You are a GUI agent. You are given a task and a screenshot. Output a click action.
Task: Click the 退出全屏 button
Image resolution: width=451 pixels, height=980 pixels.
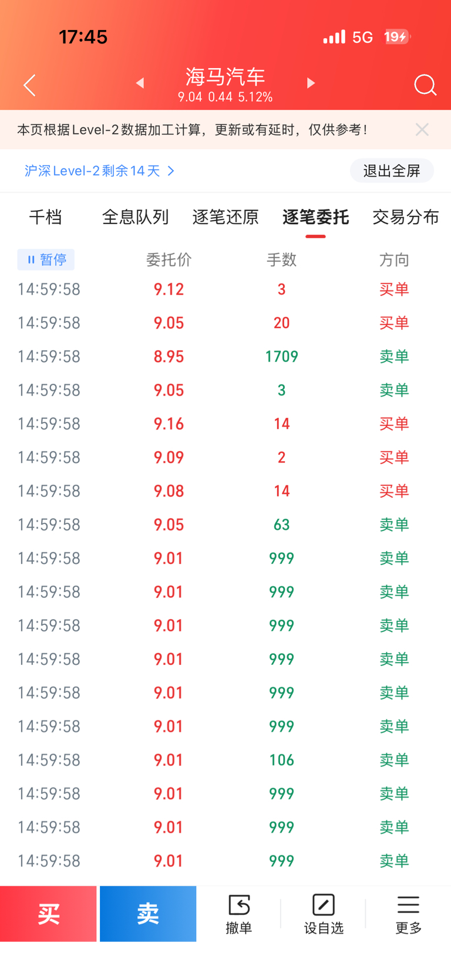[392, 171]
